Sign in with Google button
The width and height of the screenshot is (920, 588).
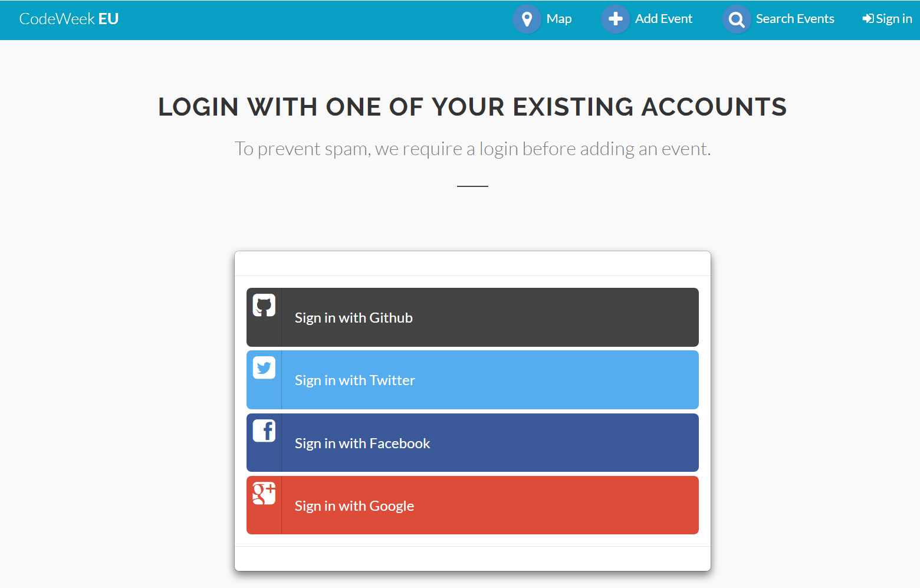[472, 505]
